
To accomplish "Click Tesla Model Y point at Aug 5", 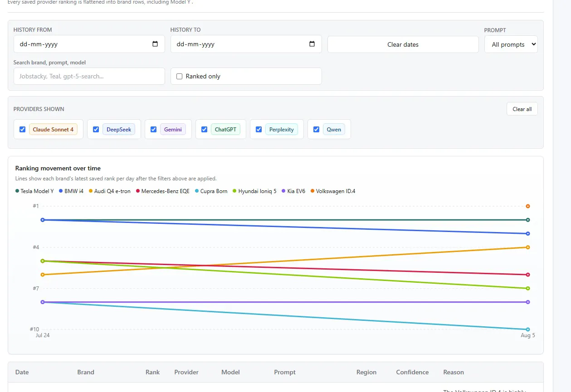I will coord(528,220).
